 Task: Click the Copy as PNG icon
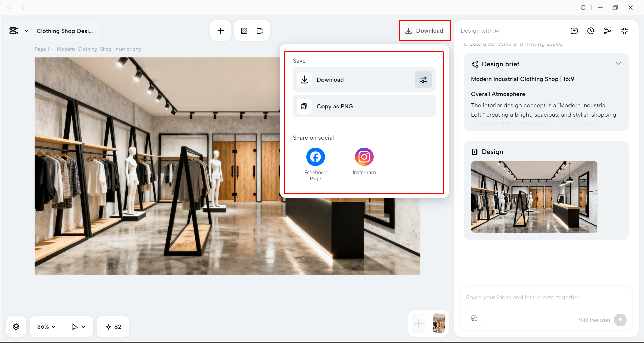304,106
